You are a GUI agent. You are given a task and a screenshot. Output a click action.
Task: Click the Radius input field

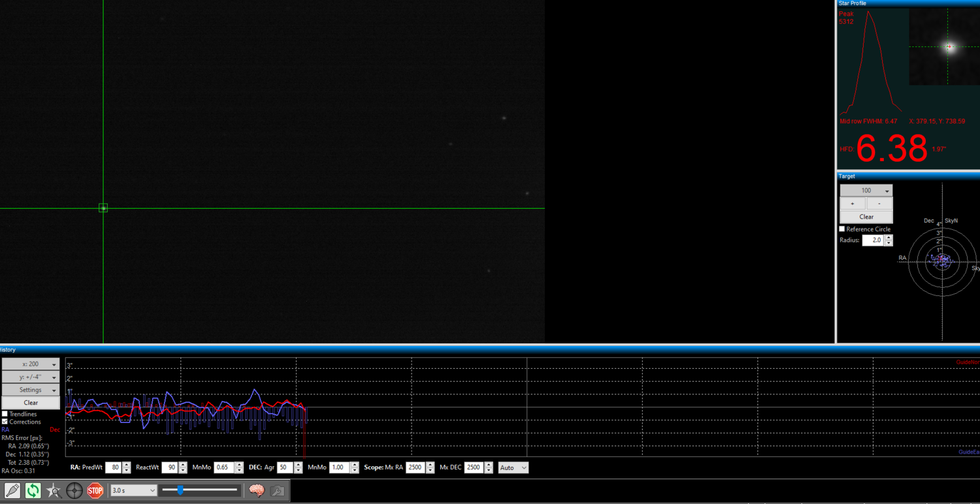pos(873,240)
